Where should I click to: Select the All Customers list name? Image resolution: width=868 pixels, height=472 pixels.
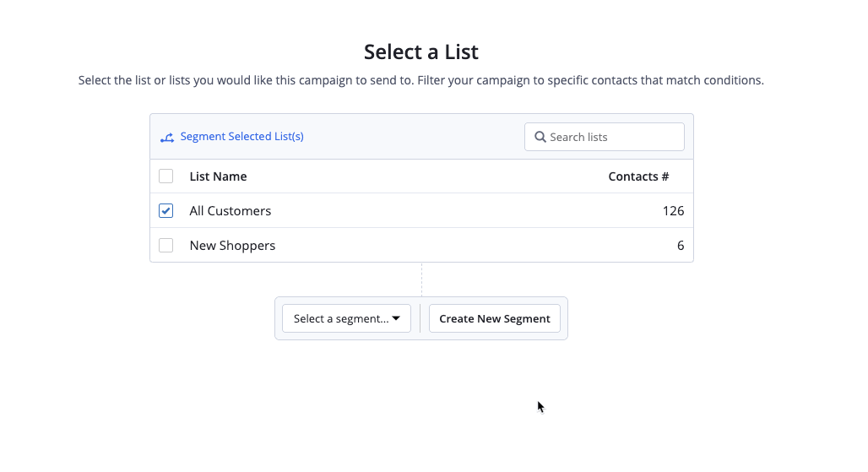[x=231, y=211]
